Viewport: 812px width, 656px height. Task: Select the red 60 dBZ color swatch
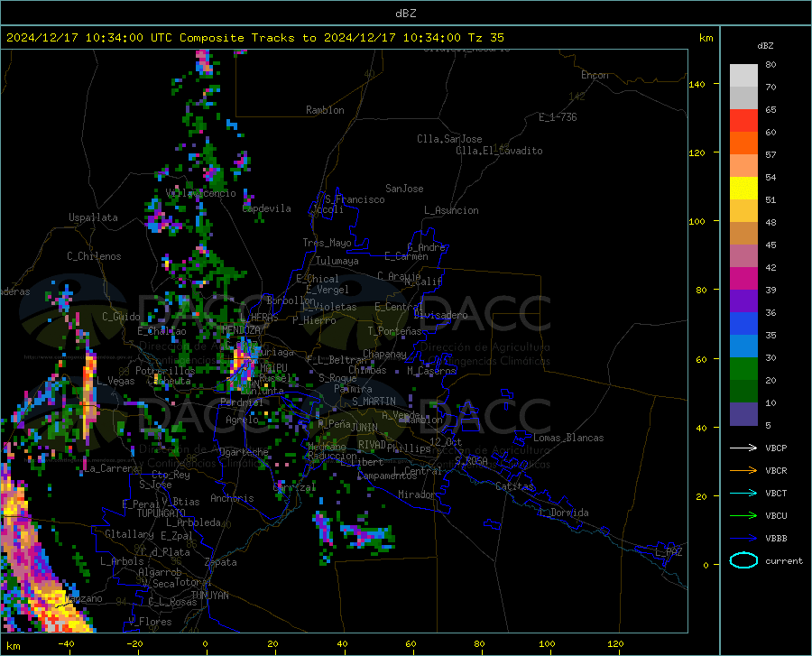(x=743, y=121)
